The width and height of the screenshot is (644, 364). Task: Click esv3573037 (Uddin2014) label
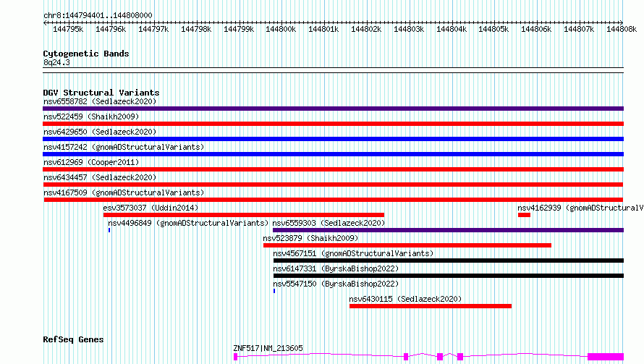click(151, 208)
